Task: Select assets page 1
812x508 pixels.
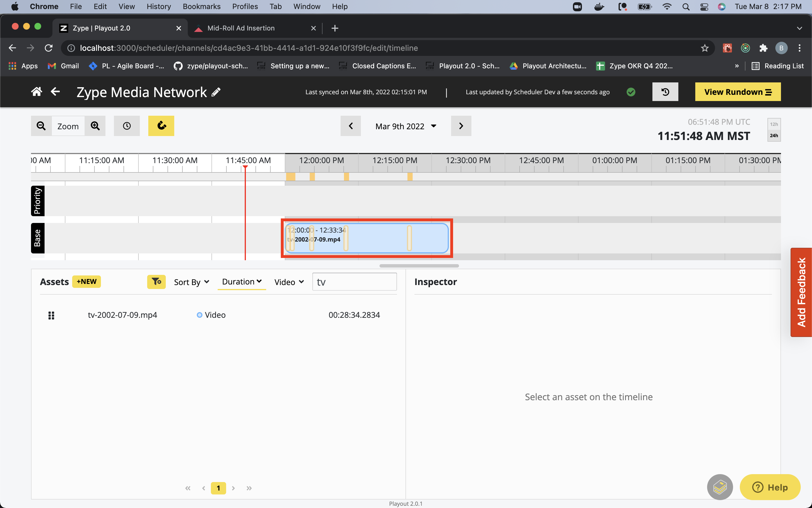Action: coord(219,488)
